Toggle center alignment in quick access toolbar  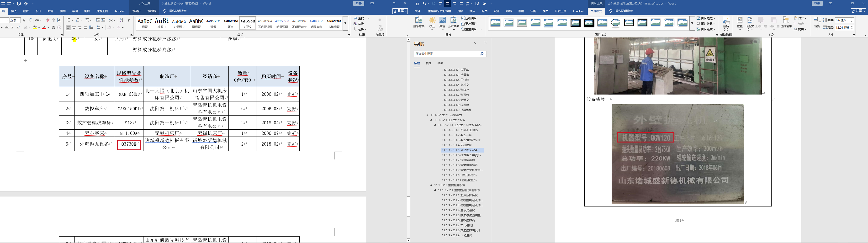coord(447,4)
